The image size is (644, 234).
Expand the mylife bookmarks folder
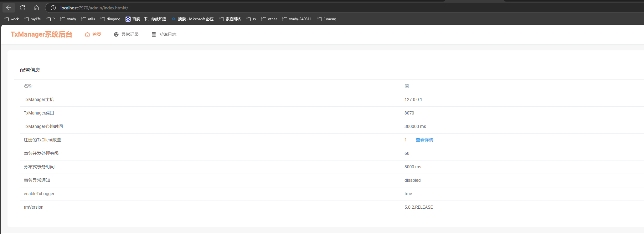32,19
